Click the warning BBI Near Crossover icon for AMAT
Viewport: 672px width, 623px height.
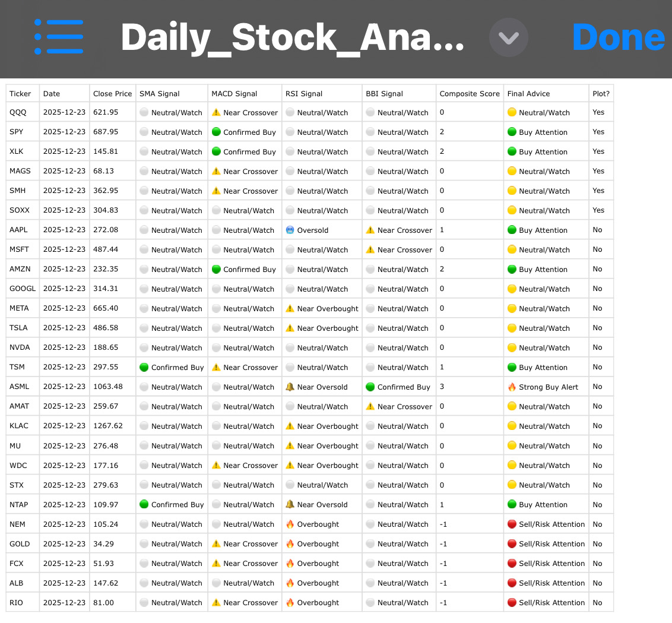tap(370, 406)
